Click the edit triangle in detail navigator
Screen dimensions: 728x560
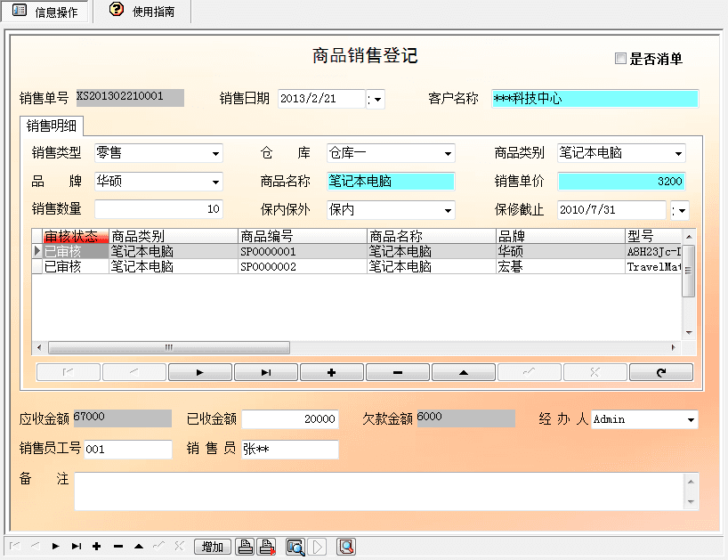(464, 372)
